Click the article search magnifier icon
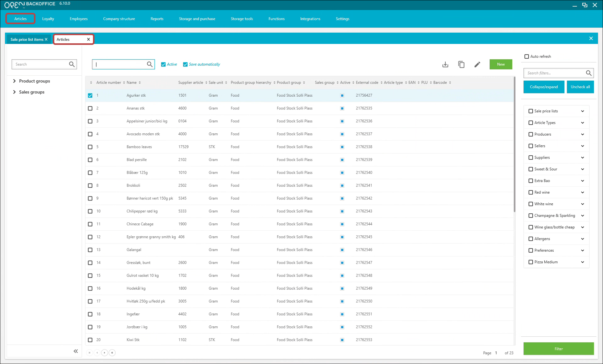 click(x=150, y=64)
